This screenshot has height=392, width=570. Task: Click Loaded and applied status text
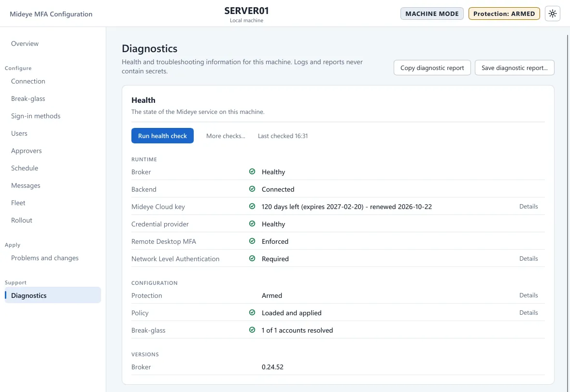coord(292,313)
